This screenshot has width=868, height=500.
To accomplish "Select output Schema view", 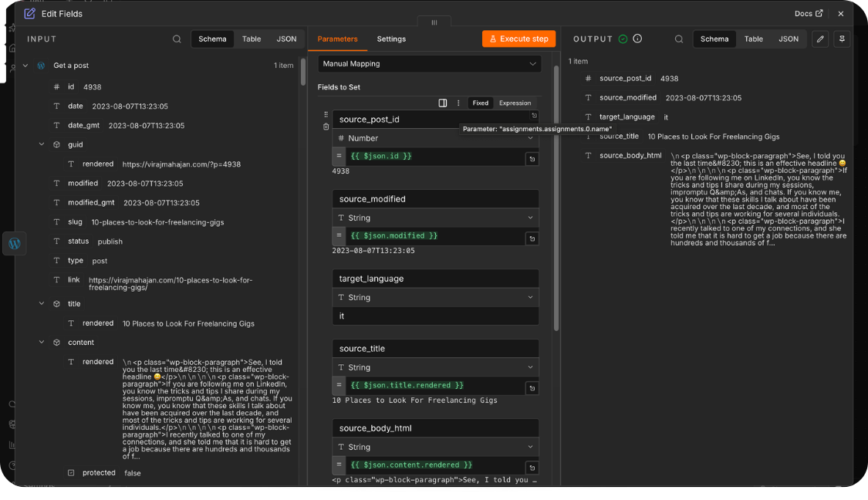I will point(714,39).
